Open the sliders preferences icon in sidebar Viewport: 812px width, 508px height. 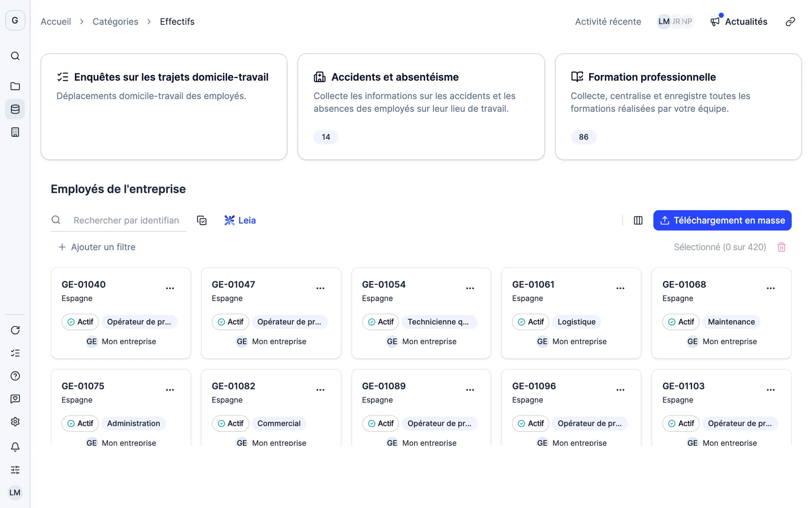point(15,470)
